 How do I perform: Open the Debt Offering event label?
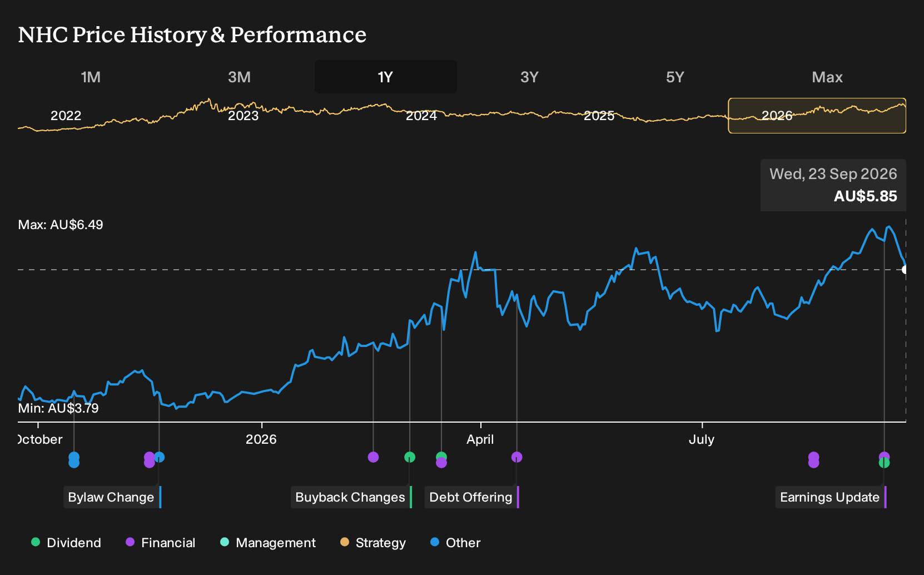coord(472,497)
